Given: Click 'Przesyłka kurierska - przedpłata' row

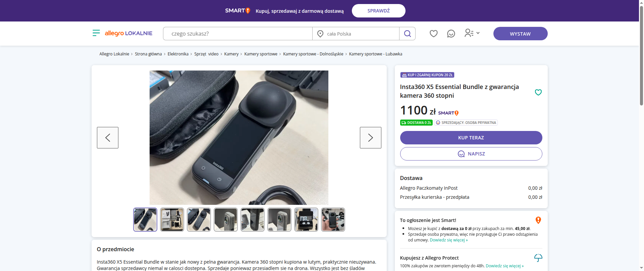Looking at the screenshot, I should tap(471, 197).
